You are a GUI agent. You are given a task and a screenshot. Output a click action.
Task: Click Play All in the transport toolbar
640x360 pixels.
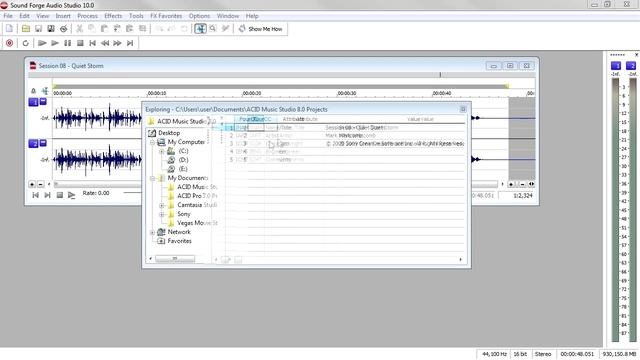click(x=42, y=43)
